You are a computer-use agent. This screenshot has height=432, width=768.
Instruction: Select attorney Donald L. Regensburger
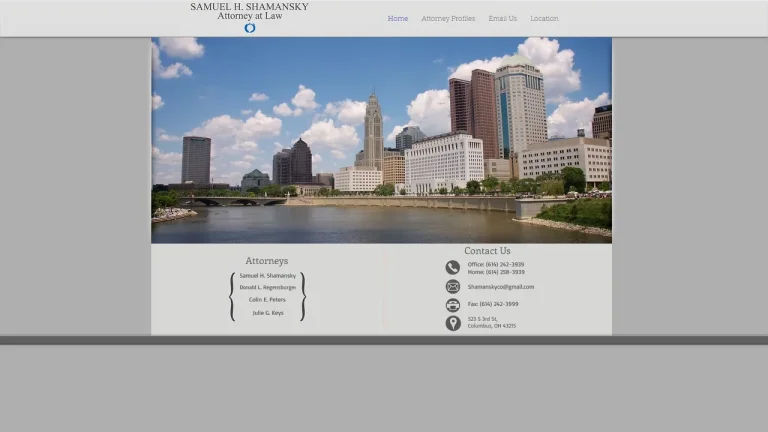pos(267,288)
